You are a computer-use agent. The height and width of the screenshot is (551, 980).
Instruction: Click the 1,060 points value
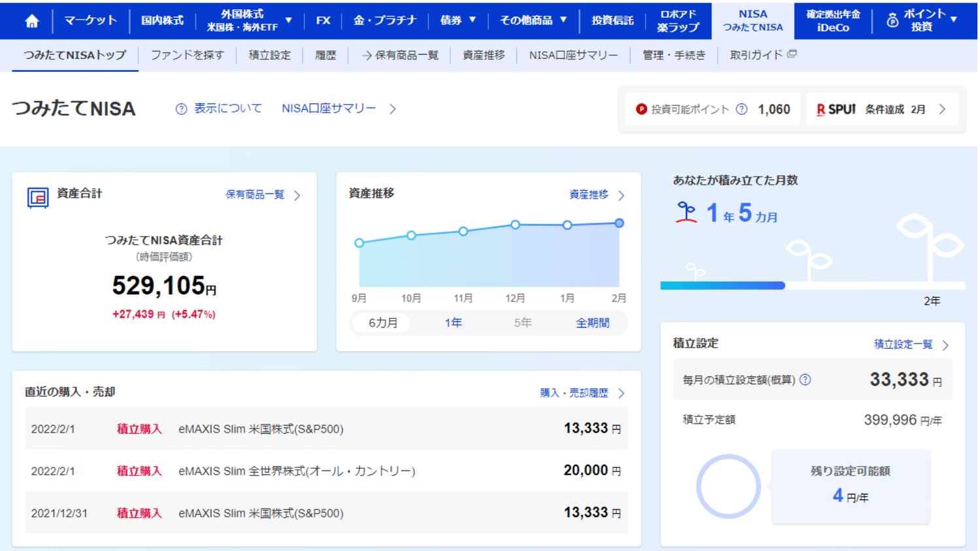[x=774, y=109]
